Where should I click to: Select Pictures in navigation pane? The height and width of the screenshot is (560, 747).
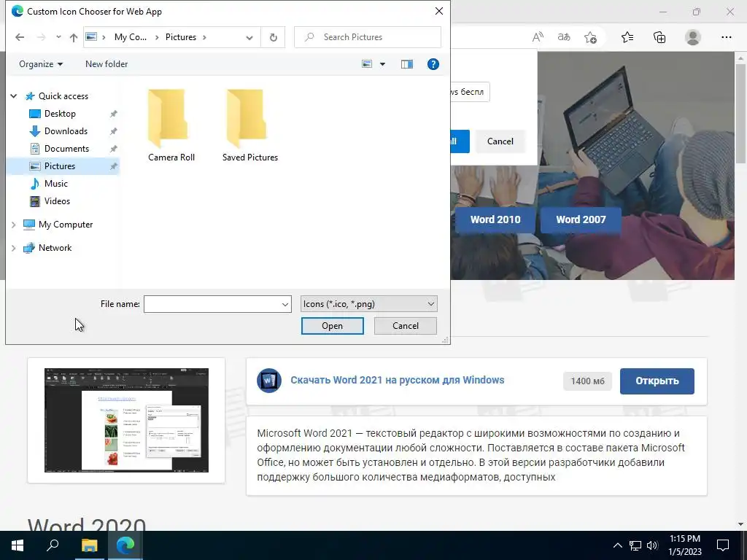tap(60, 166)
